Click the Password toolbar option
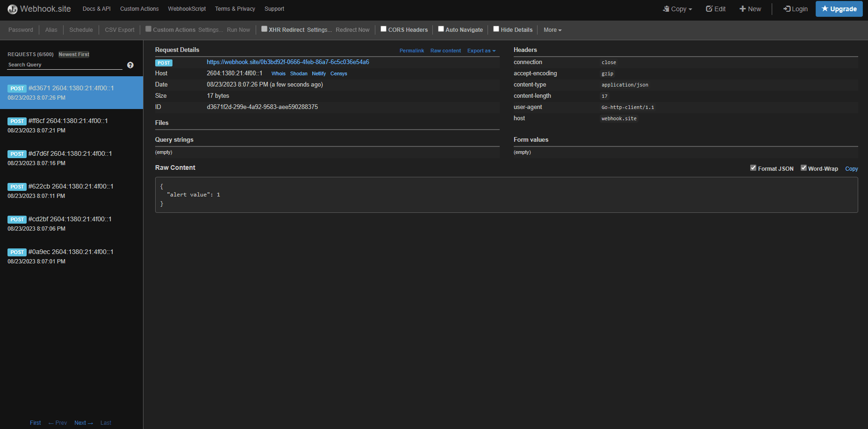868x429 pixels. [x=21, y=30]
